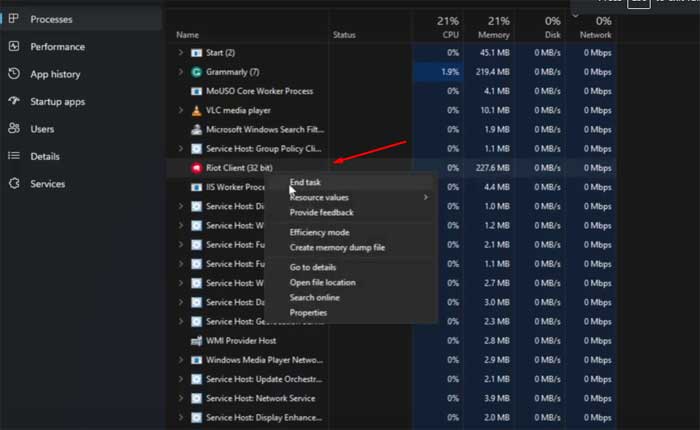Select the Startup apps icon

[14, 101]
